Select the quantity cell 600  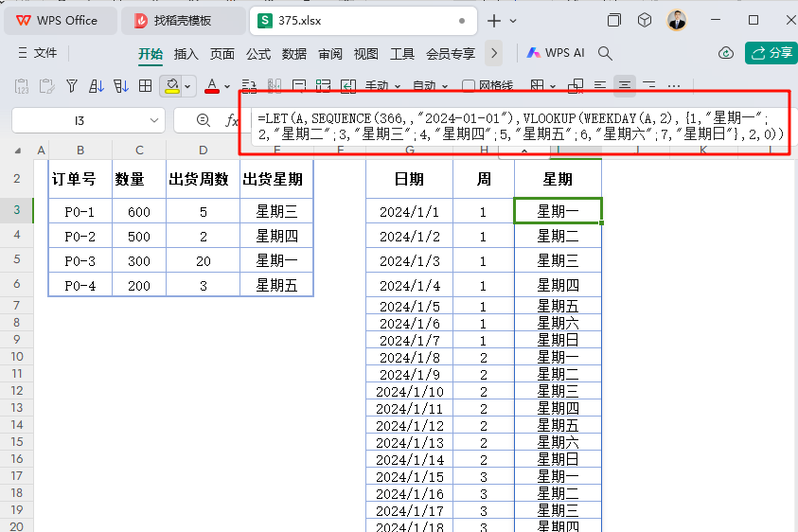coord(139,212)
